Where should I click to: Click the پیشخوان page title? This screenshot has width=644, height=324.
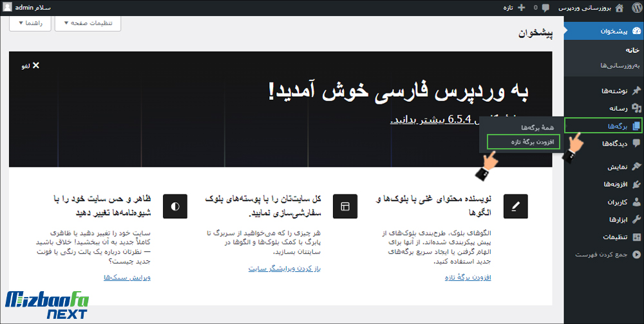click(x=536, y=34)
